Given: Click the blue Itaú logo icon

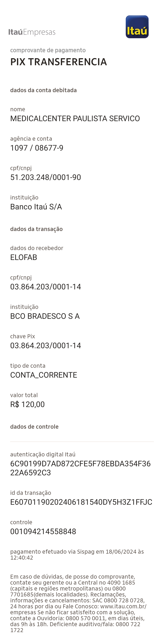Looking at the screenshot, I should click(x=137, y=27).
